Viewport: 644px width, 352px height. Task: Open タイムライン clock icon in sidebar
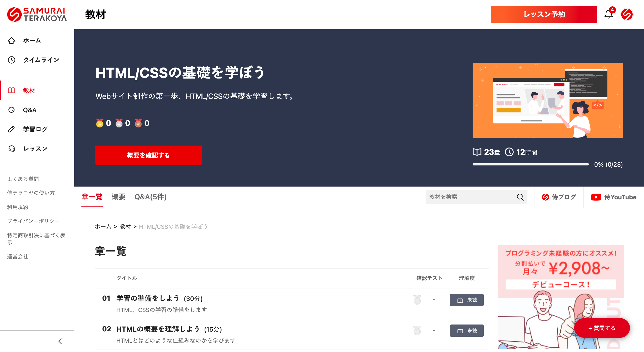coord(12,60)
